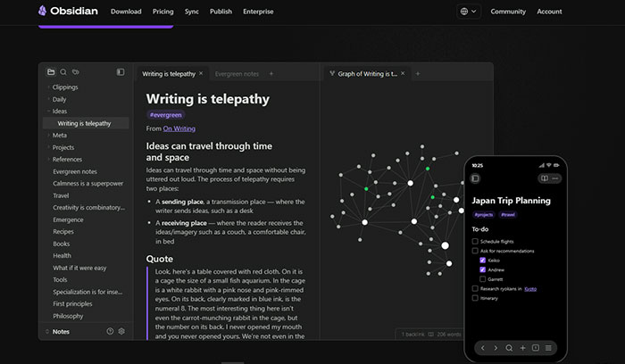Click the graph icon on Graph tab

tap(332, 73)
